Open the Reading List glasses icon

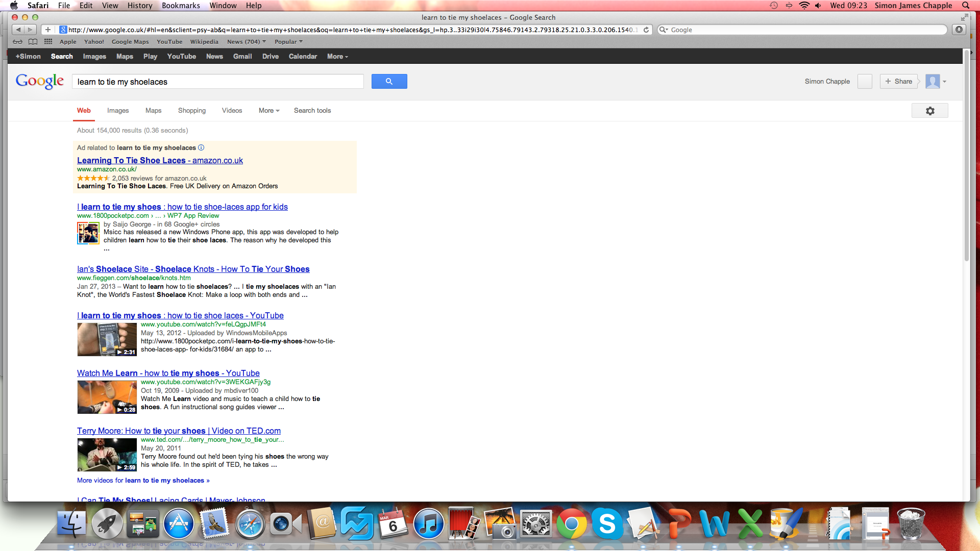click(x=17, y=42)
